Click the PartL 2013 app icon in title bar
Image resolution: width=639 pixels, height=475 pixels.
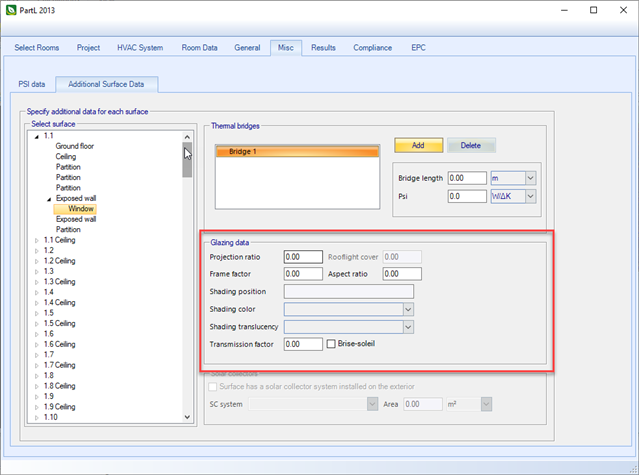pyautogui.click(x=11, y=10)
